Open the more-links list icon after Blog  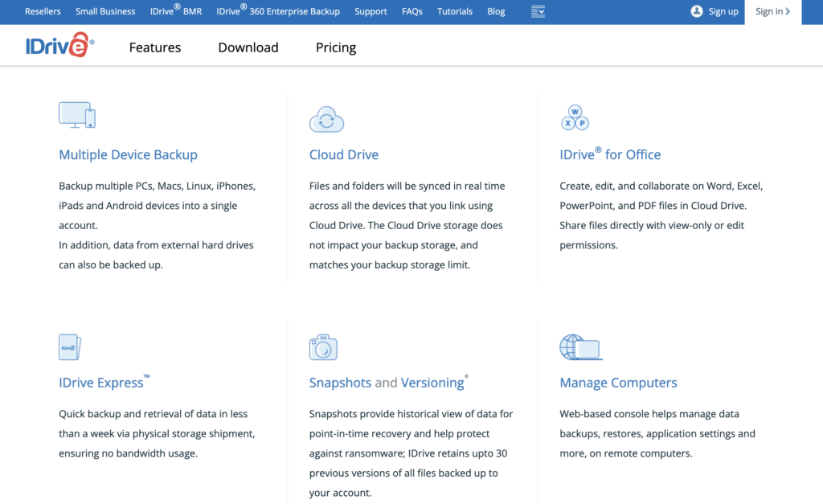click(x=538, y=11)
